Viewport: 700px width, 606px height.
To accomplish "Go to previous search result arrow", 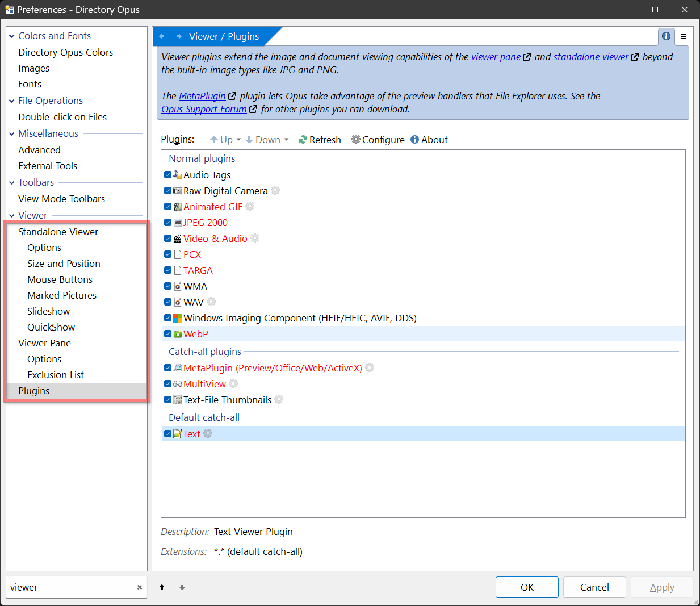I will click(x=162, y=587).
